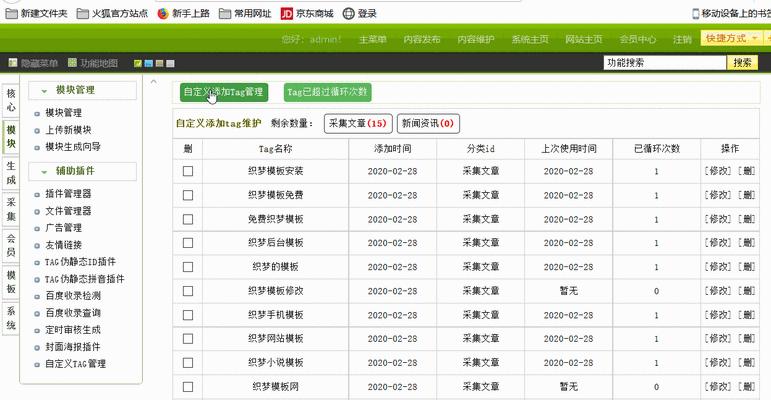771x400 pixels.
Task: Open 插件管理器 in the sidebar
Action: point(68,194)
